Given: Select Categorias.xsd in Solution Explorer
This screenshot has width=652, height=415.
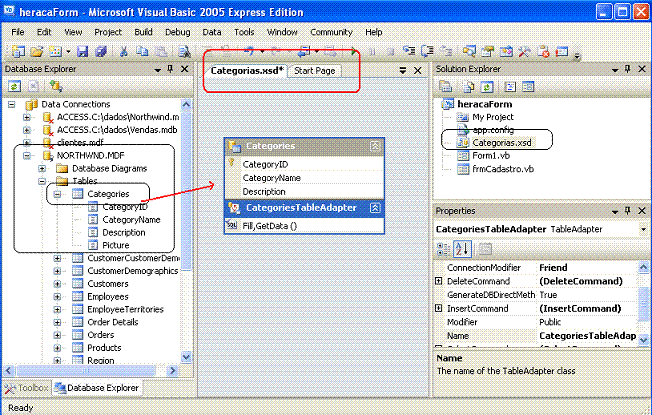Looking at the screenshot, I should coord(501,143).
